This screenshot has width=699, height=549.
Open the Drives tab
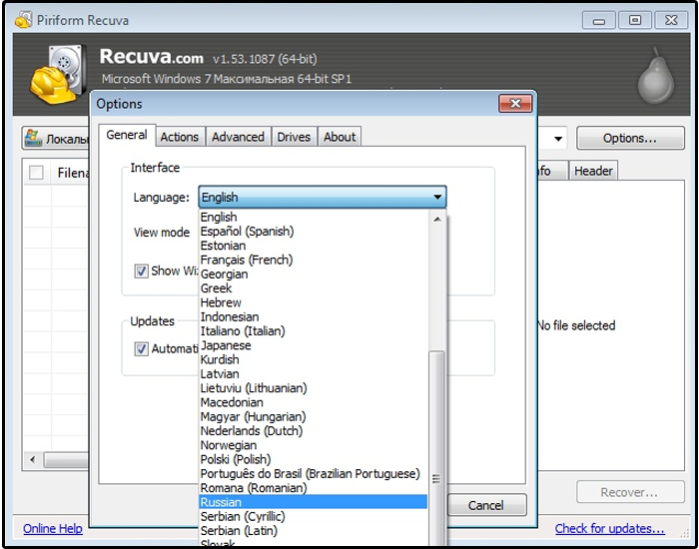tap(294, 137)
